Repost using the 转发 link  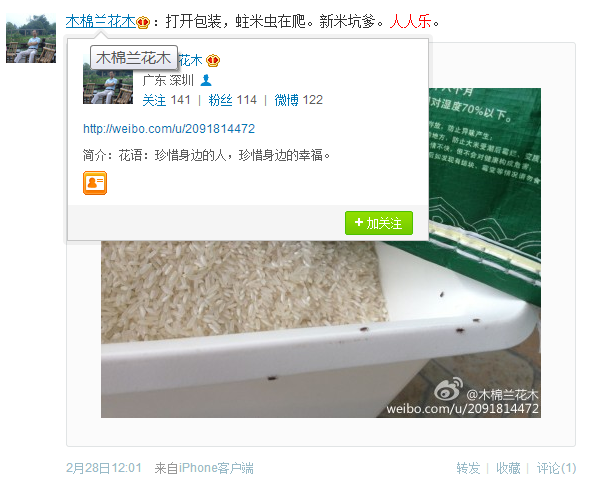(468, 468)
